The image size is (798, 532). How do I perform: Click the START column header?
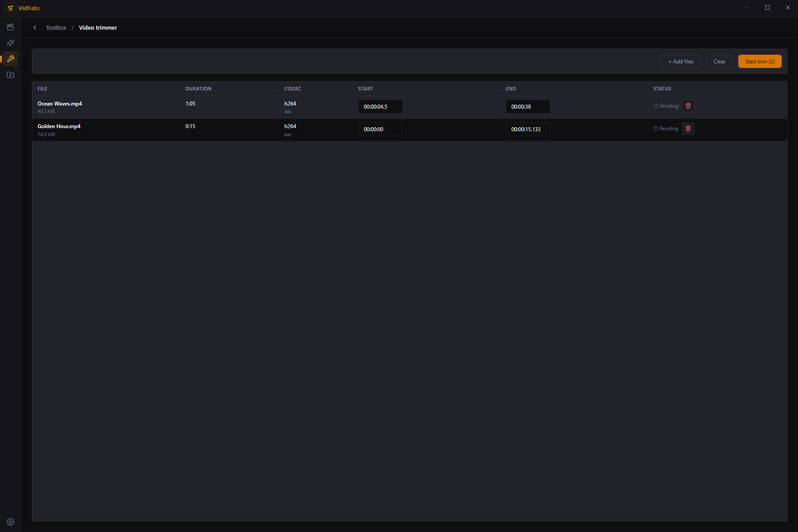pyautogui.click(x=365, y=89)
